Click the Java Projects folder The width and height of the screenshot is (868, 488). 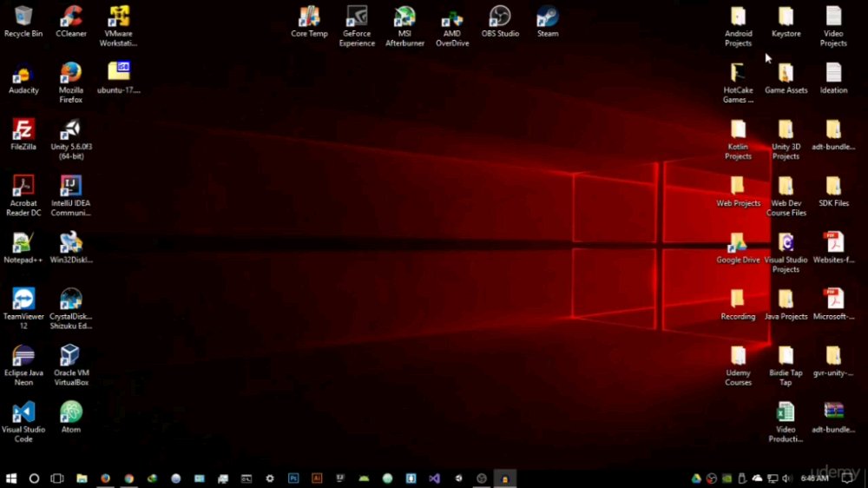click(786, 304)
